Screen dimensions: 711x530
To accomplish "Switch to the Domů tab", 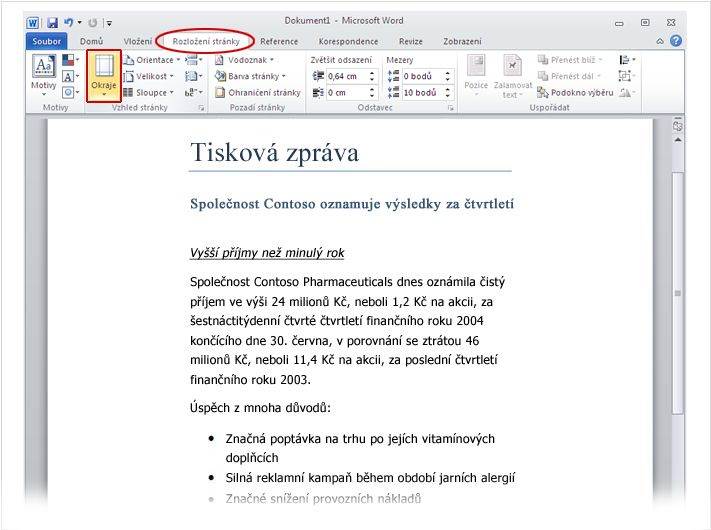I will (91, 41).
